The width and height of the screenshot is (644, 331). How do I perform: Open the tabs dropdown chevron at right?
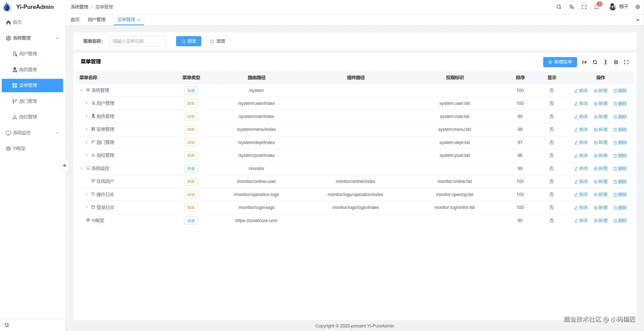(x=637, y=20)
